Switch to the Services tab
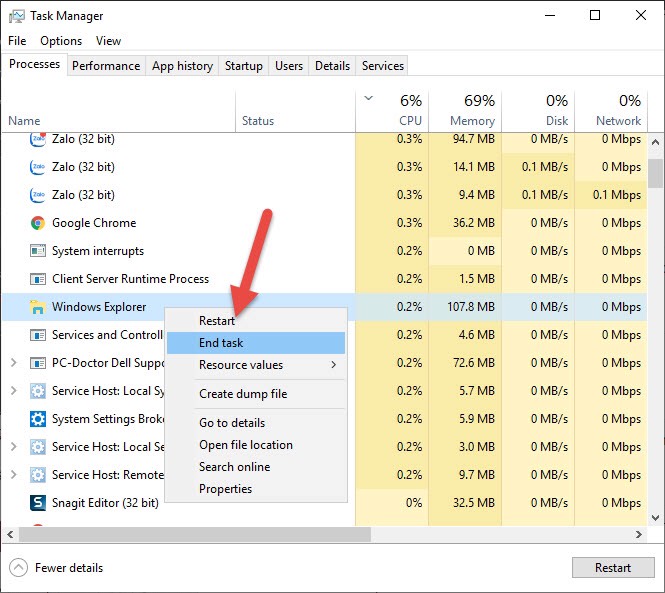Image resolution: width=665 pixels, height=593 pixels. click(x=383, y=66)
